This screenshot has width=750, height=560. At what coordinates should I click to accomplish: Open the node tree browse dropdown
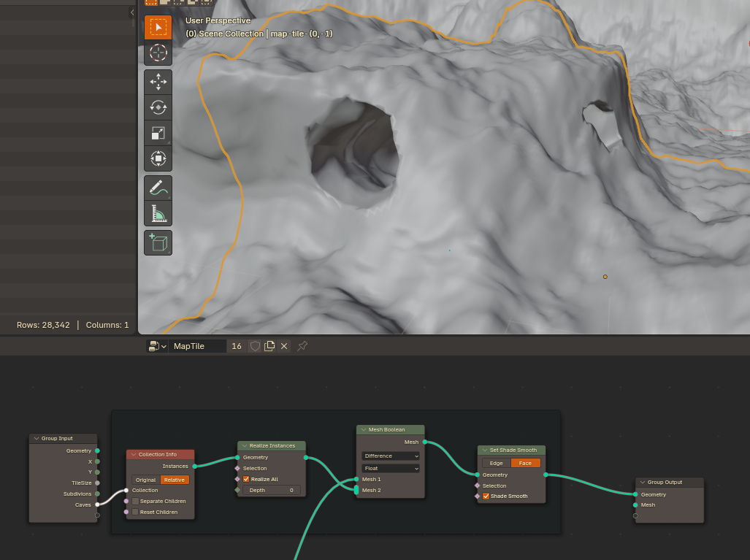pyautogui.click(x=155, y=345)
